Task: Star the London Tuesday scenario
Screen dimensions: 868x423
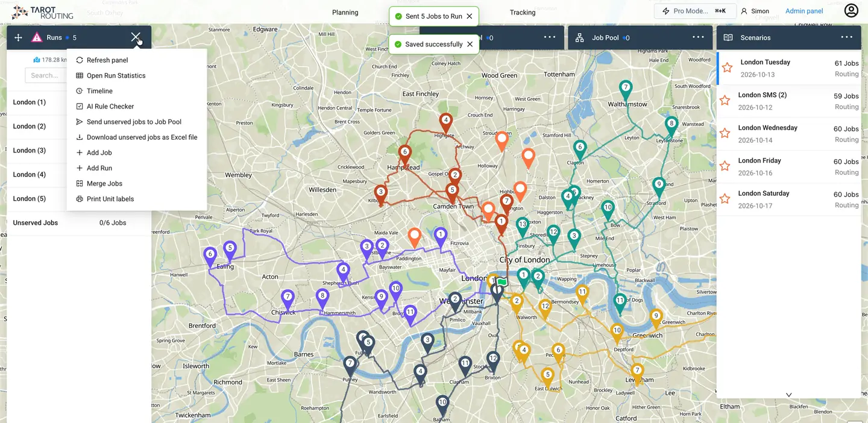Action: click(x=728, y=67)
